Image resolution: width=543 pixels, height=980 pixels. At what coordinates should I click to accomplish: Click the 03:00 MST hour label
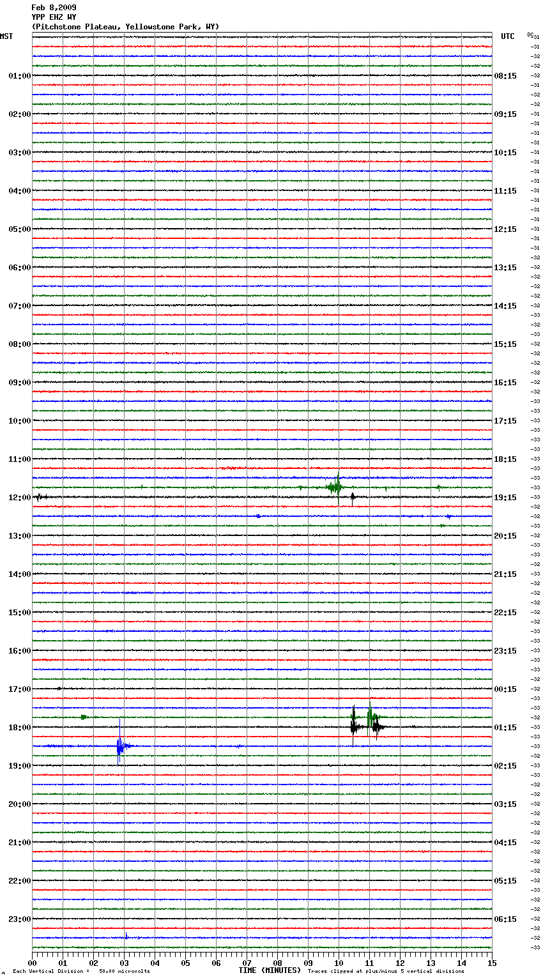click(20, 153)
